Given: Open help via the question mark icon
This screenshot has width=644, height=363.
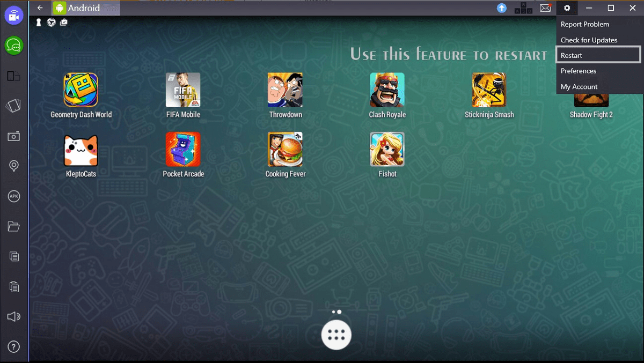Looking at the screenshot, I should [13, 346].
